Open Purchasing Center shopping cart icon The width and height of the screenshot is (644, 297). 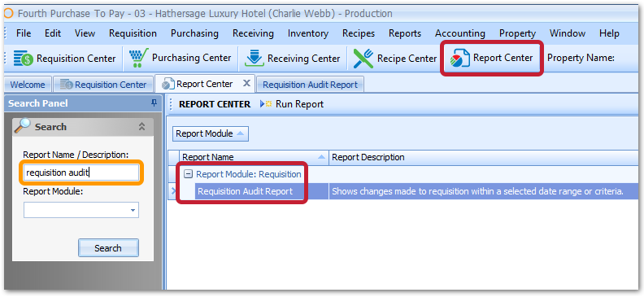(x=138, y=59)
